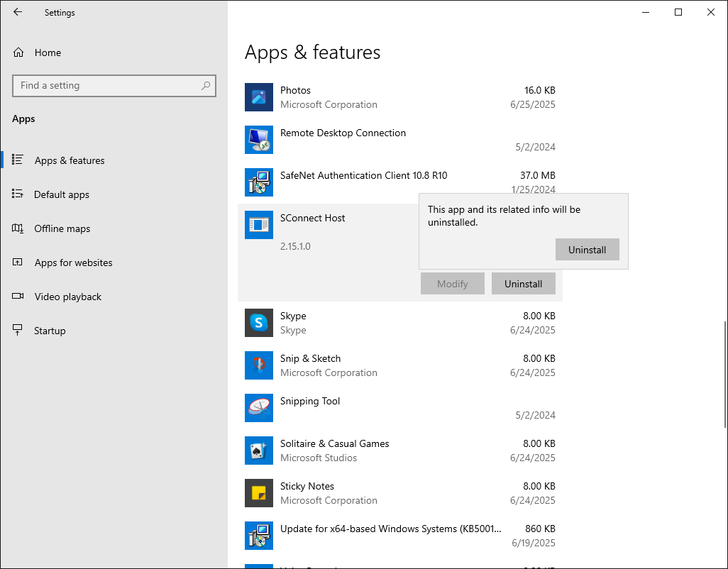Click the Offline maps sidebar icon
This screenshot has height=569, width=728.
[x=18, y=228]
